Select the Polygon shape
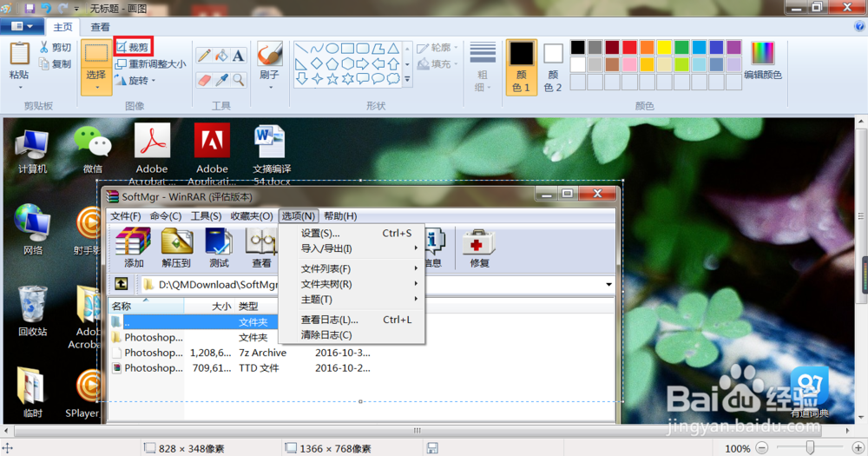Viewport: 868px width, 456px height. (378, 48)
